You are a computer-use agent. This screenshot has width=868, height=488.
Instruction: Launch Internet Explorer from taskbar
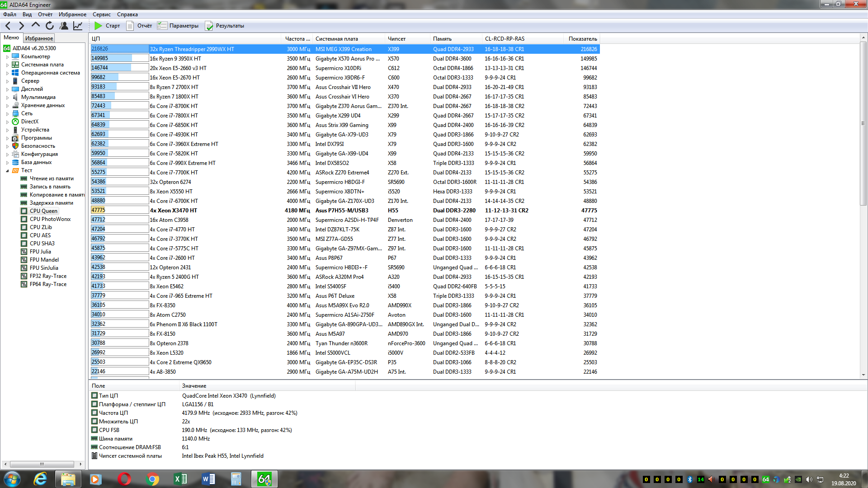pyautogui.click(x=40, y=479)
